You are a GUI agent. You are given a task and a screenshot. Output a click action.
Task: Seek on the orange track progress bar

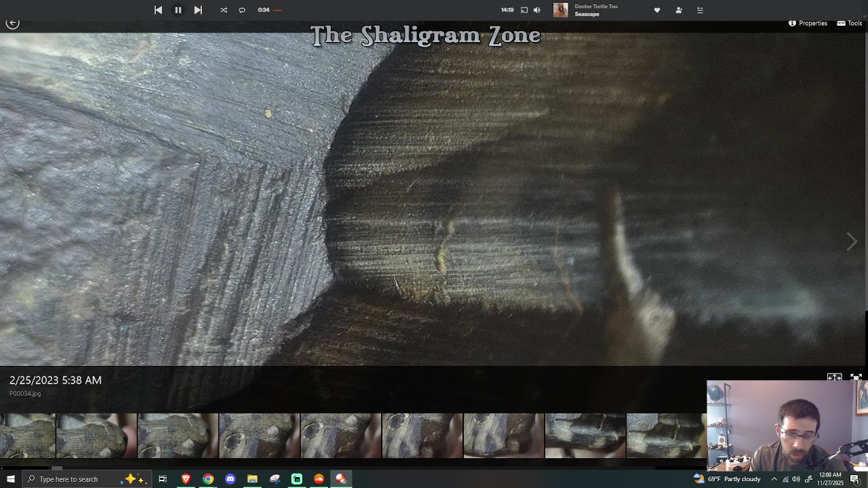coord(277,10)
